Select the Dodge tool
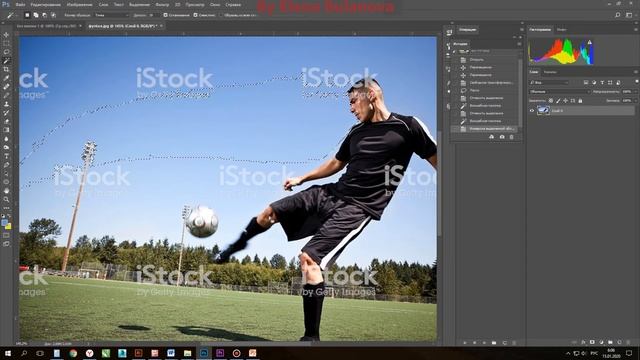640x360 pixels. point(6,147)
